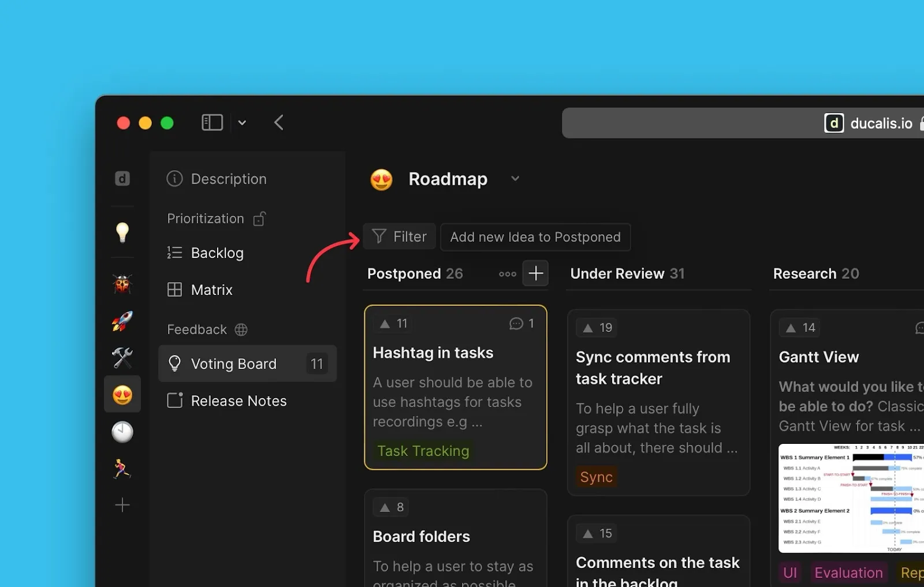924x587 pixels.
Task: Click the Filter button
Action: click(399, 237)
